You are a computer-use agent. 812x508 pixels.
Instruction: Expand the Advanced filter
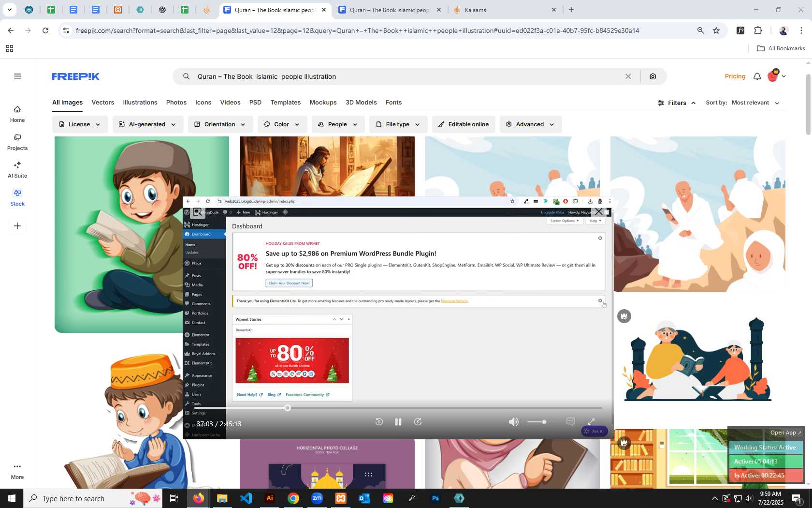tap(531, 124)
